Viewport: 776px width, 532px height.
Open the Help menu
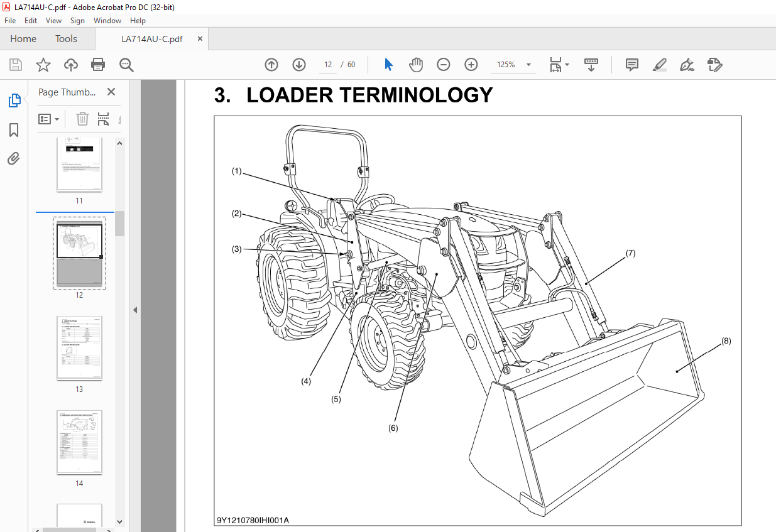point(138,21)
